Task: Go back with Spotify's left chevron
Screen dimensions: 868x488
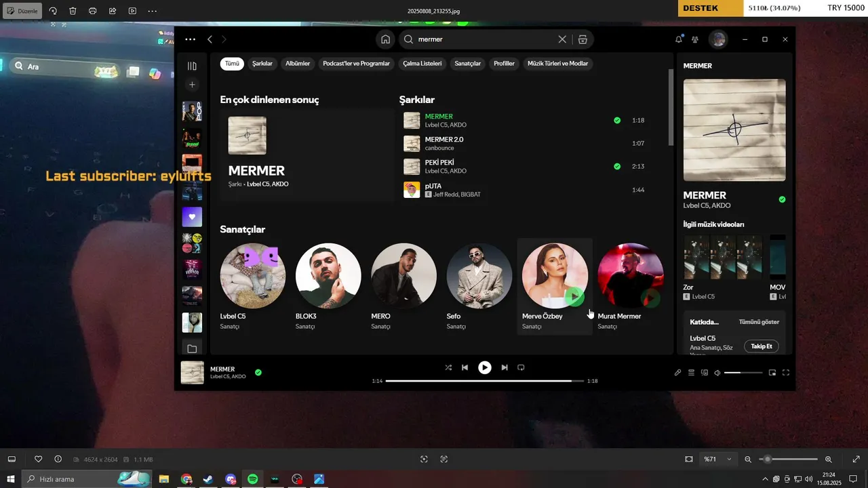Action: [210, 39]
